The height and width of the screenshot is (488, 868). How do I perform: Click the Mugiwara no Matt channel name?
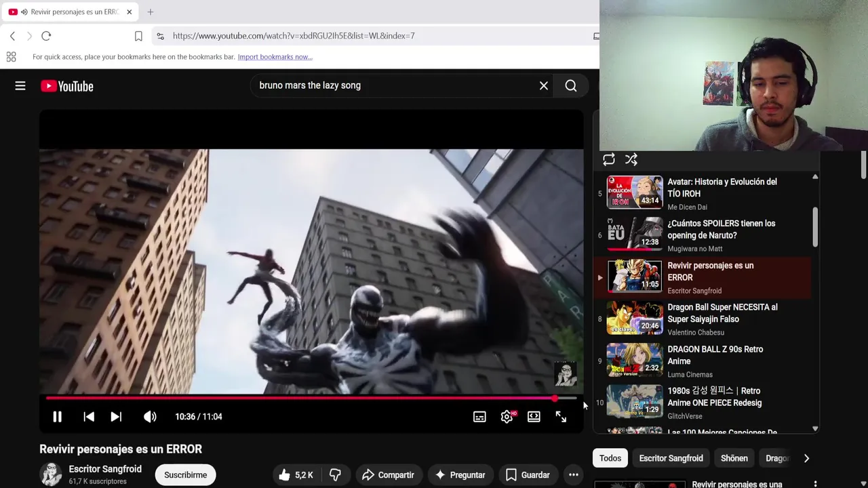click(x=695, y=249)
